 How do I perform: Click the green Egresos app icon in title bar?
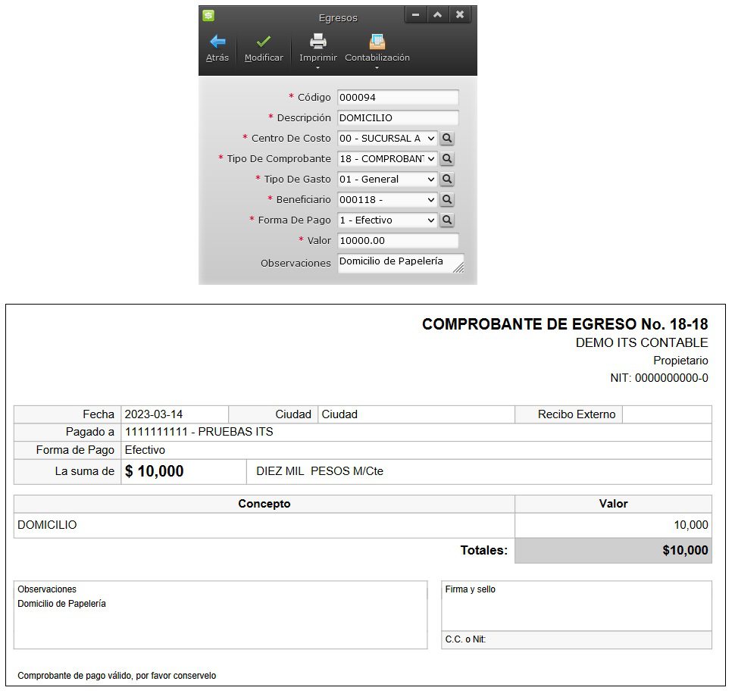click(208, 15)
